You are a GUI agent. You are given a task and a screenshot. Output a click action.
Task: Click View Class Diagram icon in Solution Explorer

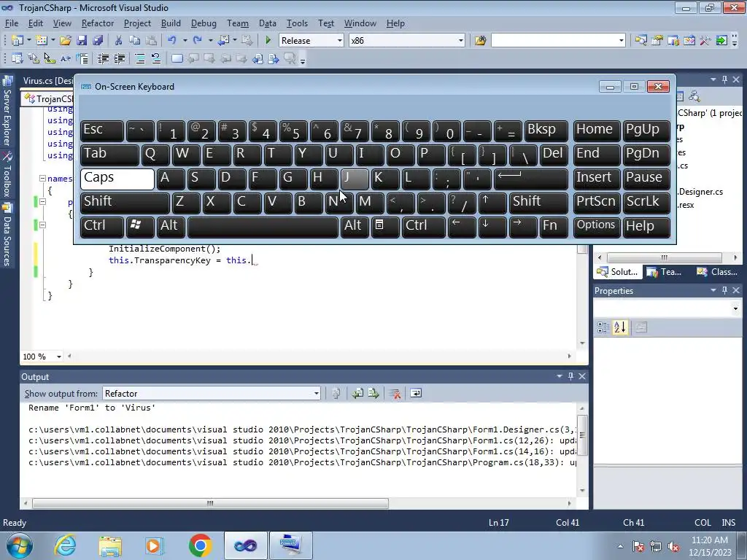click(x=694, y=97)
